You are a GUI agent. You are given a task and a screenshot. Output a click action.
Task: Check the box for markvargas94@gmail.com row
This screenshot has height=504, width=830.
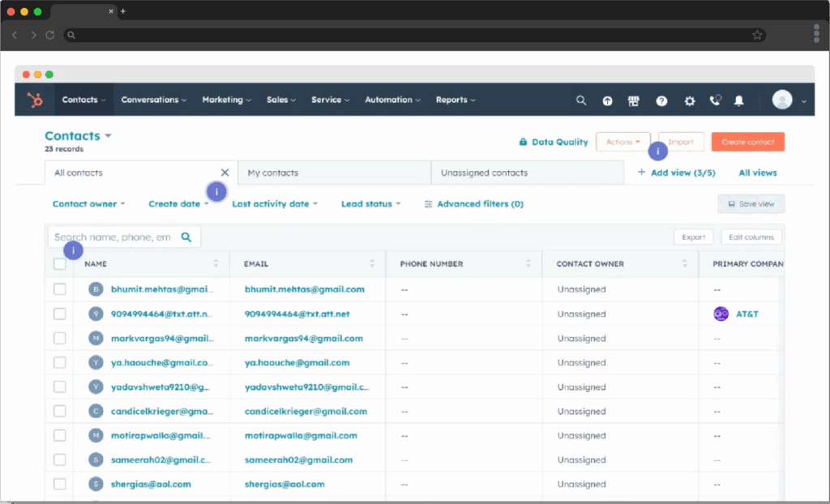(60, 338)
